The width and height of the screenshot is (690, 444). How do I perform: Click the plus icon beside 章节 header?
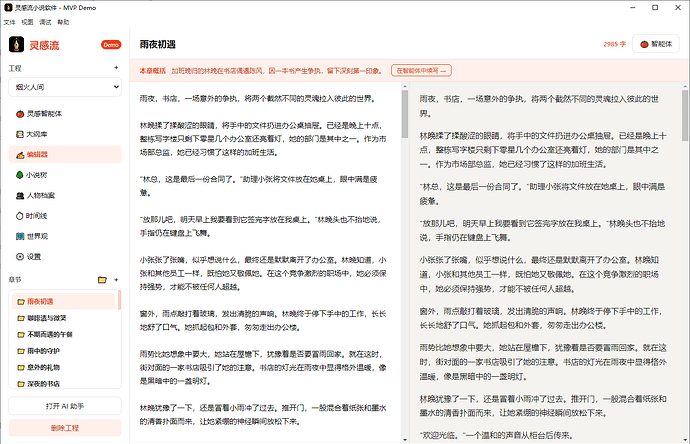(x=116, y=280)
